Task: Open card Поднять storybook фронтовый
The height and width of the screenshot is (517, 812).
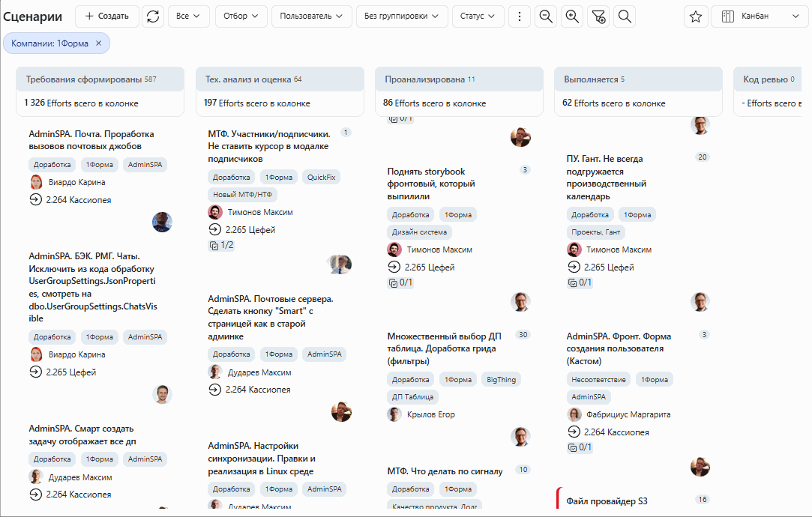Action: point(431,184)
